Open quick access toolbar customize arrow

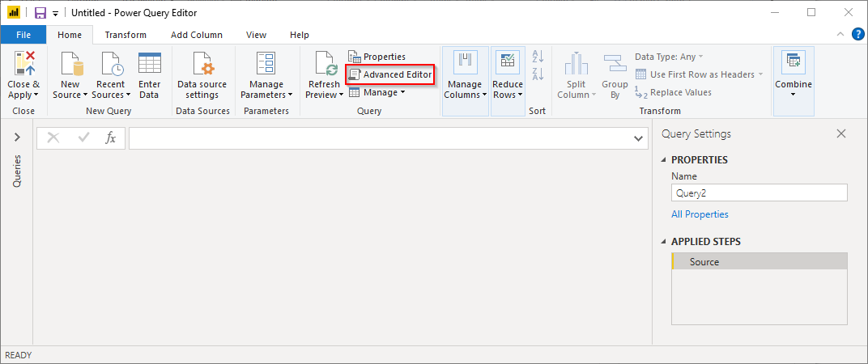(x=55, y=14)
